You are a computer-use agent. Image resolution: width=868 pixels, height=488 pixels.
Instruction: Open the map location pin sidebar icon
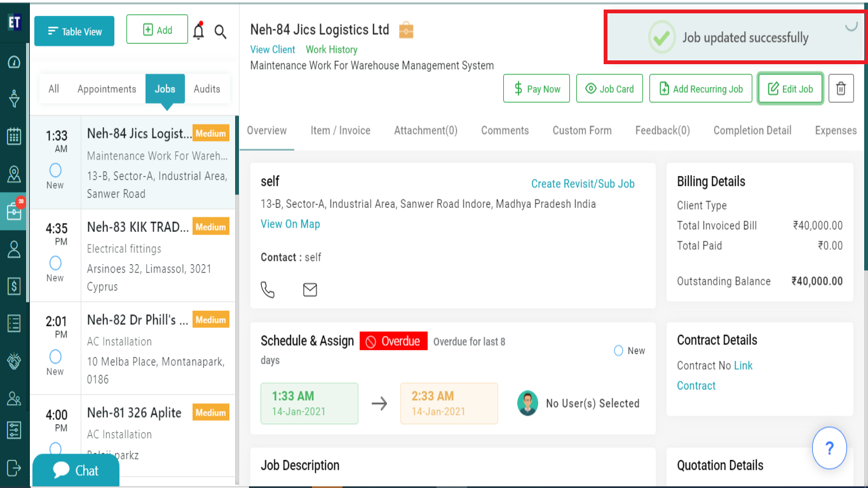(x=14, y=173)
